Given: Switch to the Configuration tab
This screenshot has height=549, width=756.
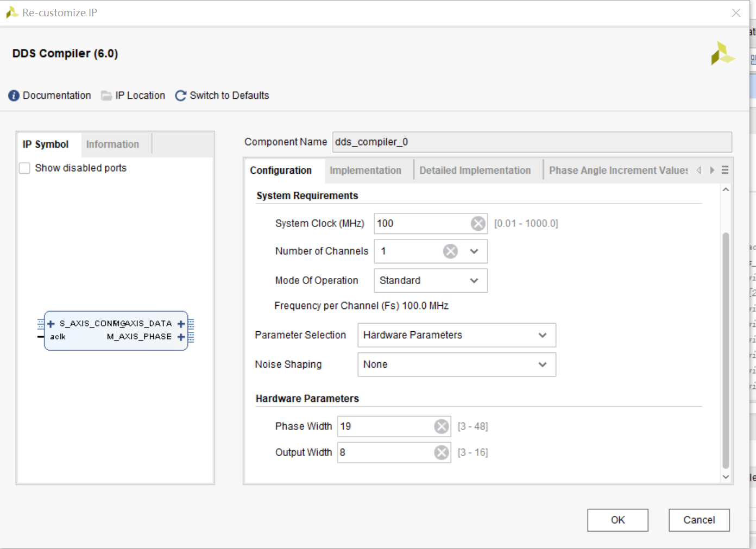Looking at the screenshot, I should click(x=281, y=171).
